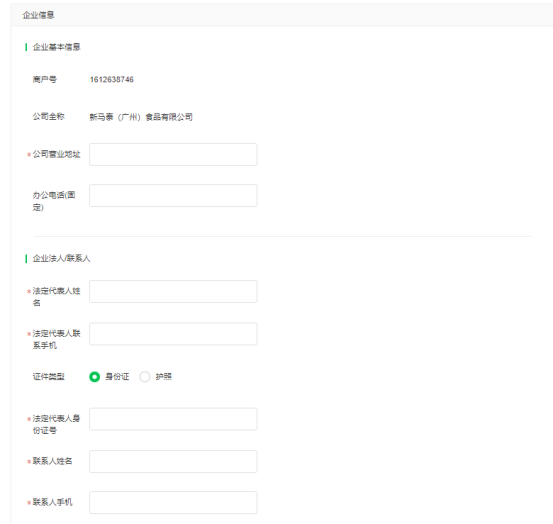This screenshot has width=553, height=524.
Task: Click the 护照 option text
Action: click(164, 377)
